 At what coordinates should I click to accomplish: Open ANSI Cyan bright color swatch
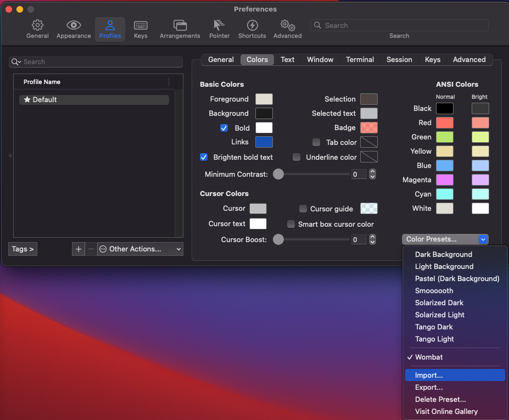pyautogui.click(x=480, y=194)
